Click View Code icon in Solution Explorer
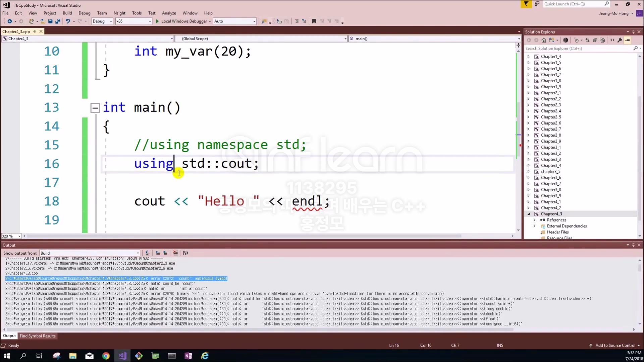Image resolution: width=644 pixels, height=362 pixels. tap(612, 40)
